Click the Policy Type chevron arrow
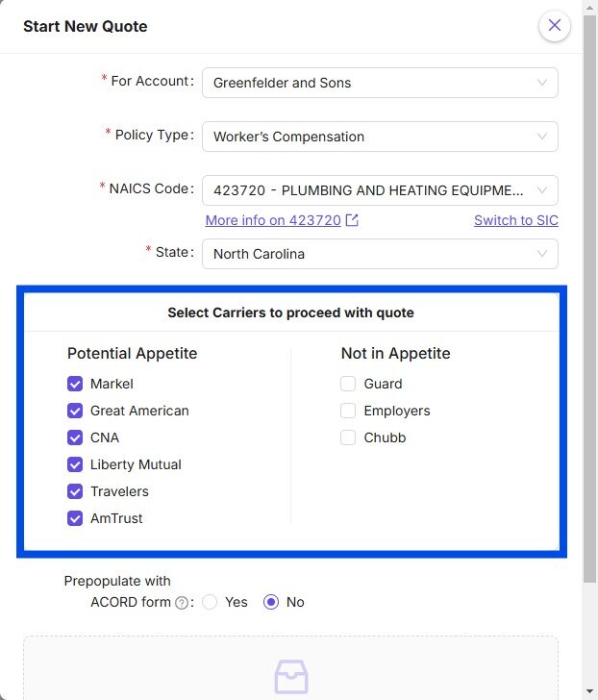This screenshot has width=598, height=700. coord(542,137)
